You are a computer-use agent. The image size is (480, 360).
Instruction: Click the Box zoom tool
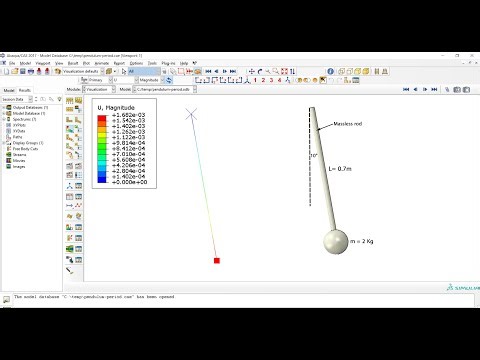pyautogui.click(x=276, y=71)
